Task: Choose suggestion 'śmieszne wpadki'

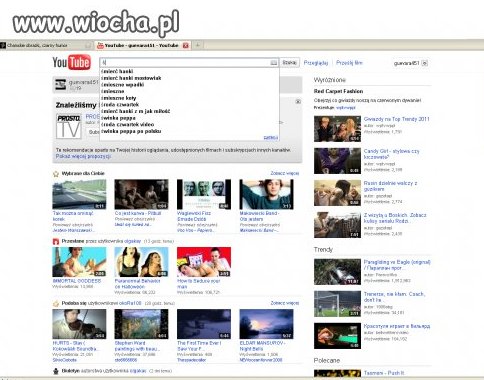Action: pos(123,85)
